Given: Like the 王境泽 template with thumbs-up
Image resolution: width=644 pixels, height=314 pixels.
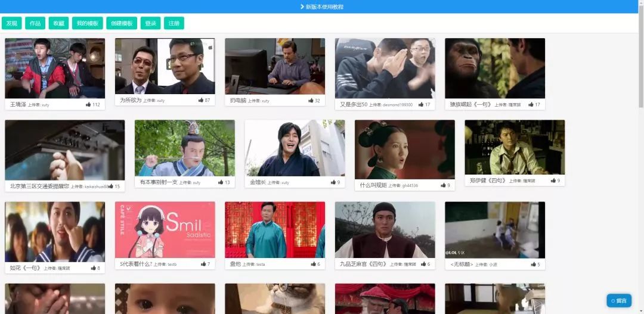Looking at the screenshot, I should 88,105.
